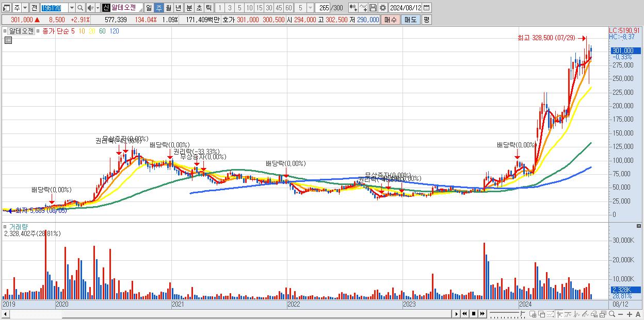Fast-forward chart replay

(482, 314)
